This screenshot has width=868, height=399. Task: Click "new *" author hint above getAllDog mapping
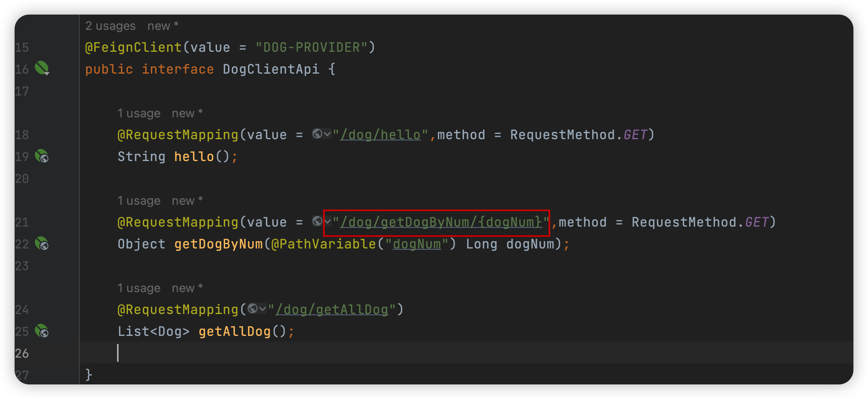[187, 288]
